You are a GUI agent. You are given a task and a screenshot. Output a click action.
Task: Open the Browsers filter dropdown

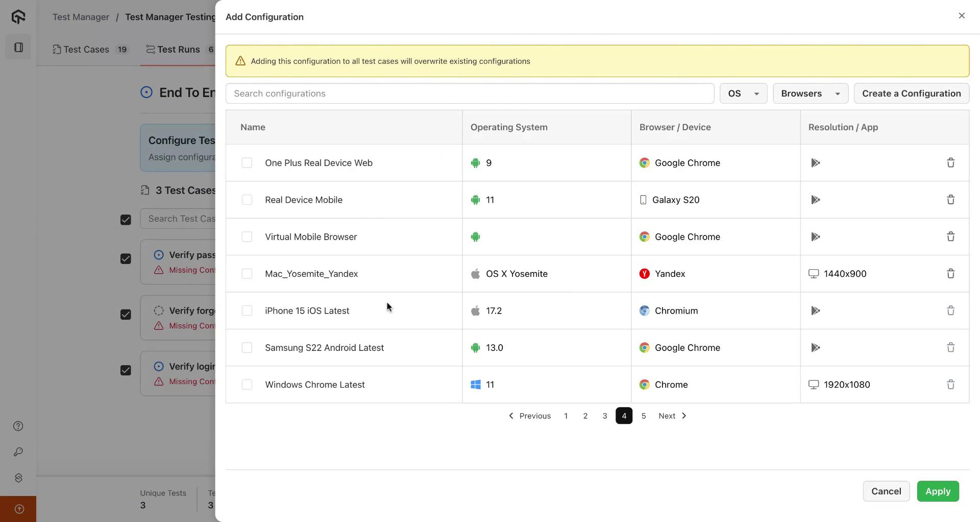810,93
